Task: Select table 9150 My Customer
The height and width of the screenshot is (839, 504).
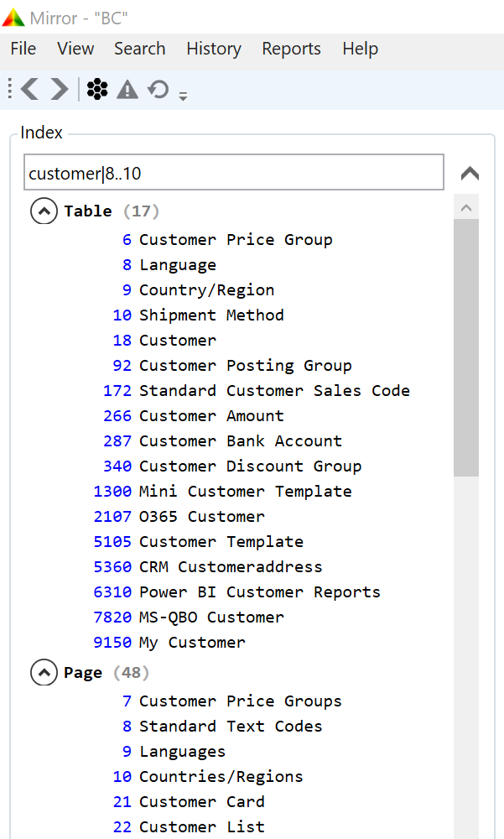Action: tap(169, 642)
